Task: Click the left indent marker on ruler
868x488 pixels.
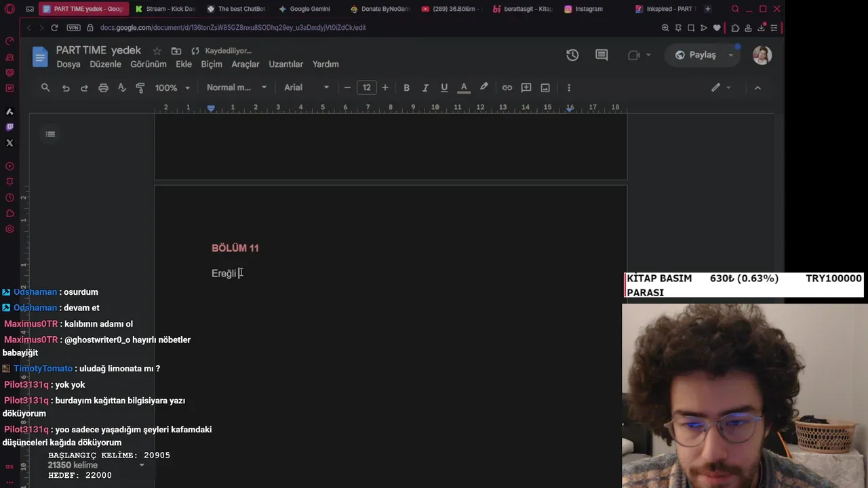Action: 211,108
